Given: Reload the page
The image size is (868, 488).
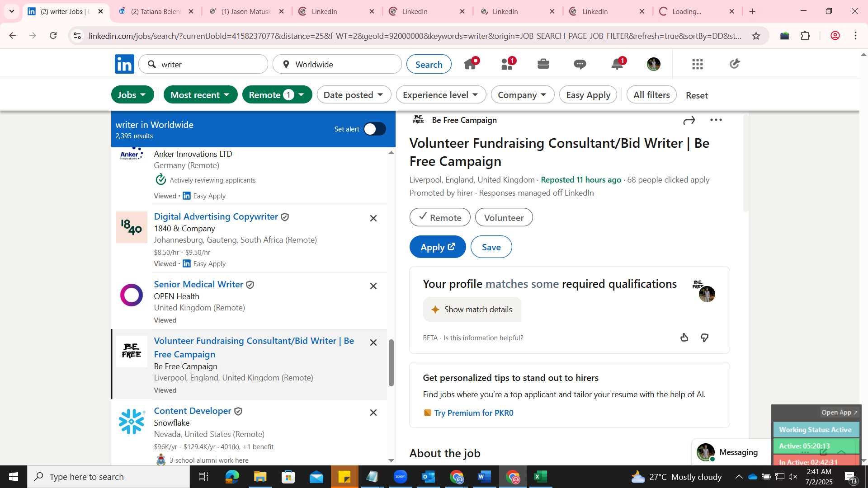Looking at the screenshot, I should tap(53, 36).
